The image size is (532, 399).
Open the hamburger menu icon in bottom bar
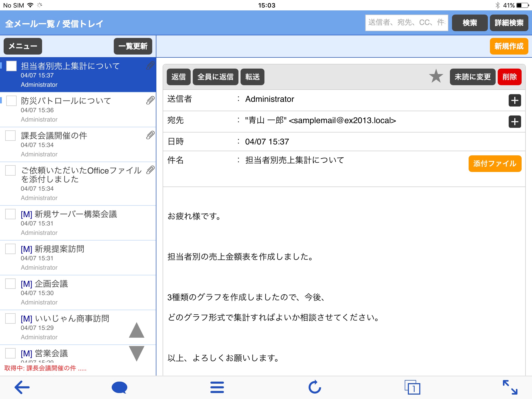(x=217, y=387)
